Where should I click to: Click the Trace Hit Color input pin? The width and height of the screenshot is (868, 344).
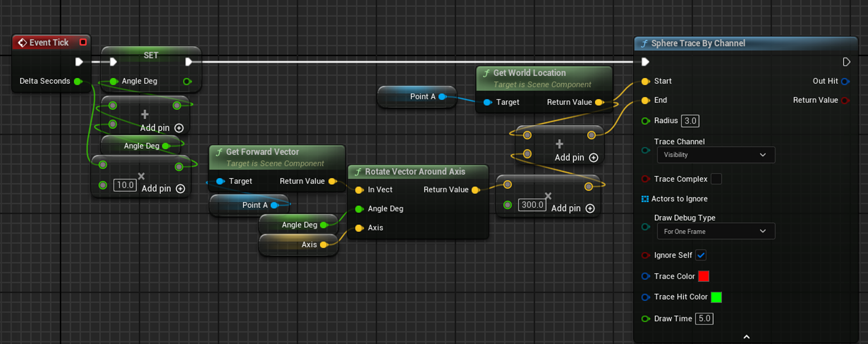tap(645, 297)
